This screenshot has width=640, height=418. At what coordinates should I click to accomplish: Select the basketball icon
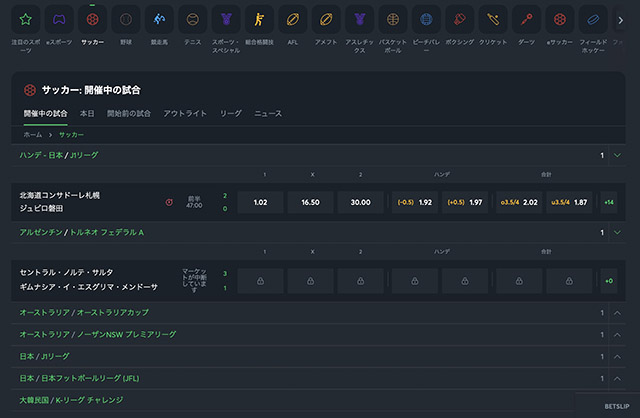tap(393, 19)
